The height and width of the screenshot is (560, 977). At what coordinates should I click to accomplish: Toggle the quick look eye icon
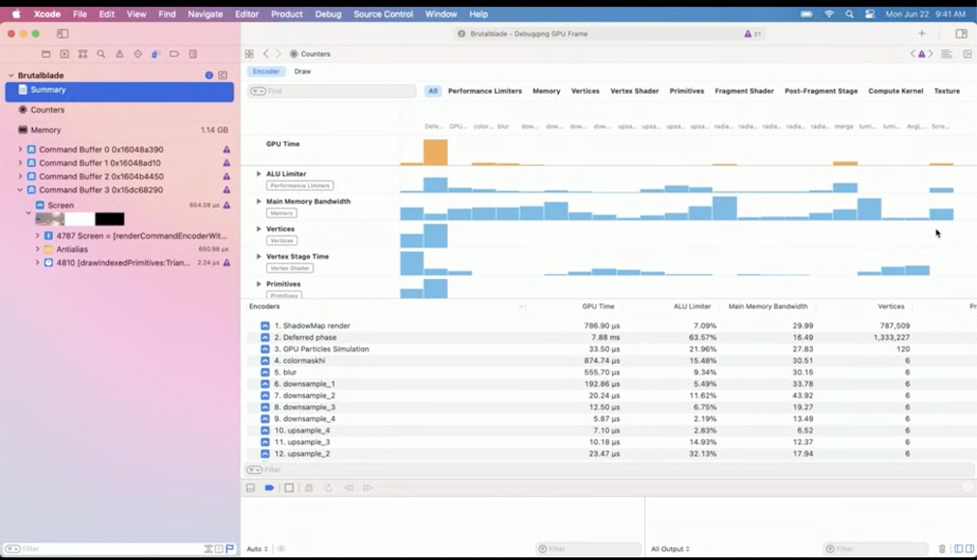pos(282,548)
